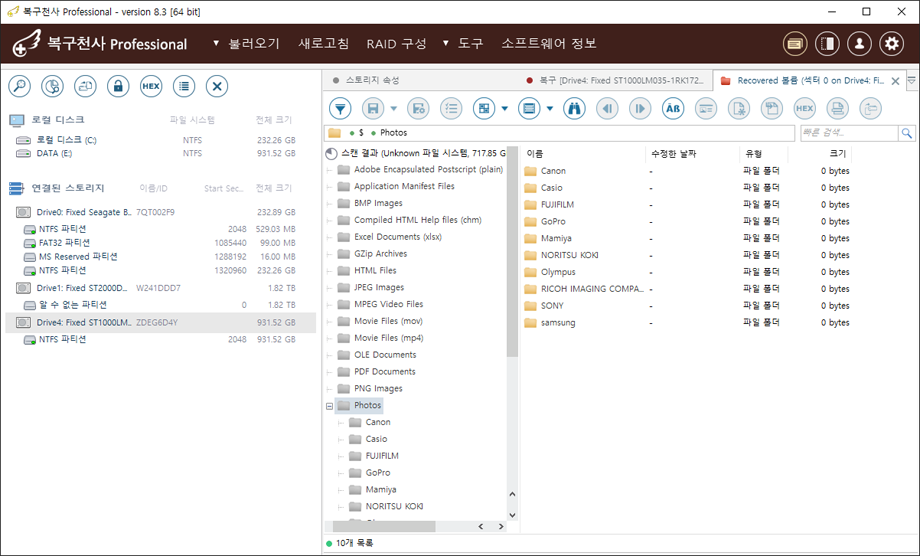Click 새로고침 in the top menu
The width and height of the screenshot is (920, 556).
[323, 43]
